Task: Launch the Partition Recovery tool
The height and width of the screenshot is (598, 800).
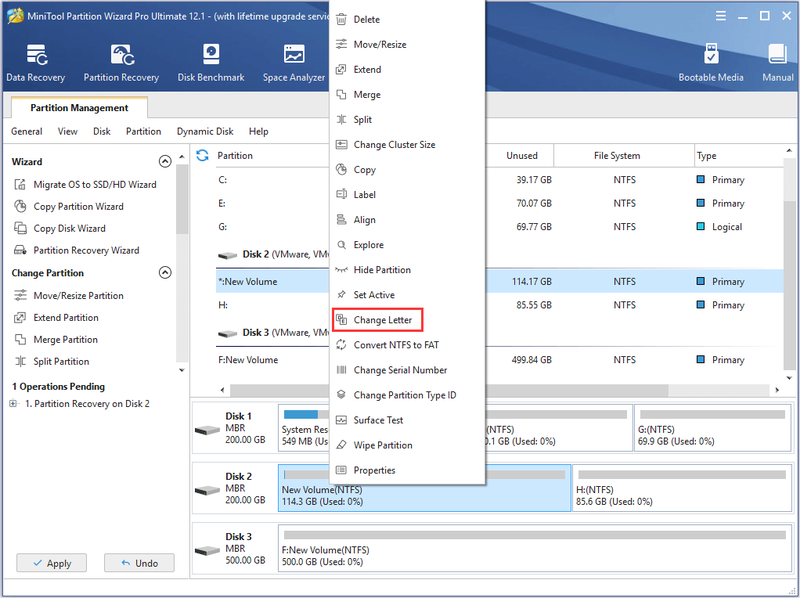Action: [121, 62]
